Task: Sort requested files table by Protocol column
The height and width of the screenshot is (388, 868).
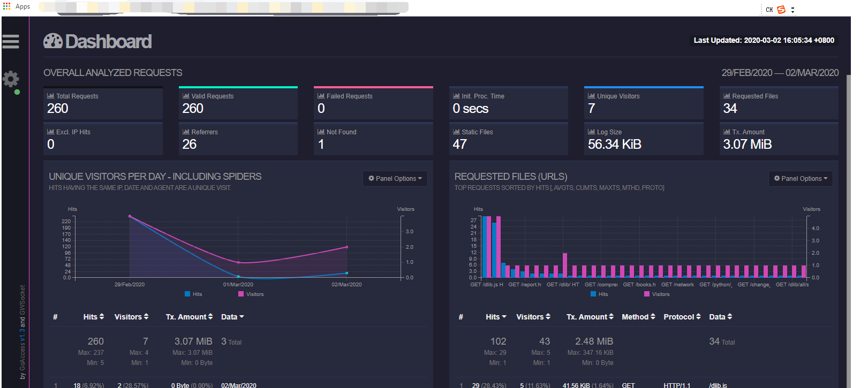Action: pyautogui.click(x=682, y=317)
